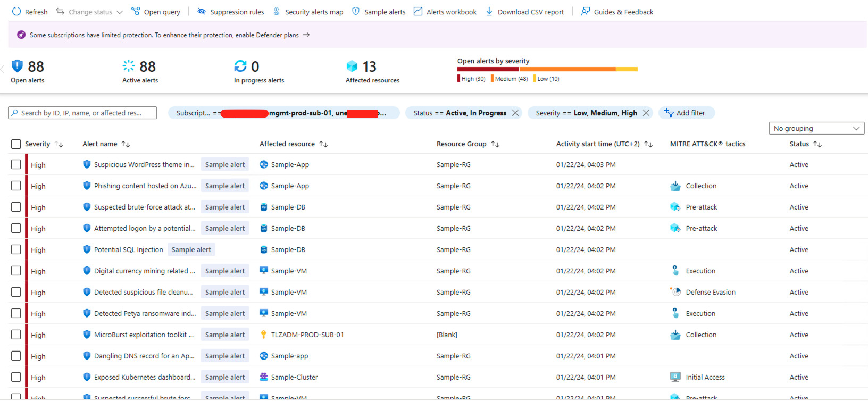This screenshot has height=401, width=868.
Task: Open the Alerts workbook icon
Action: pos(418,12)
